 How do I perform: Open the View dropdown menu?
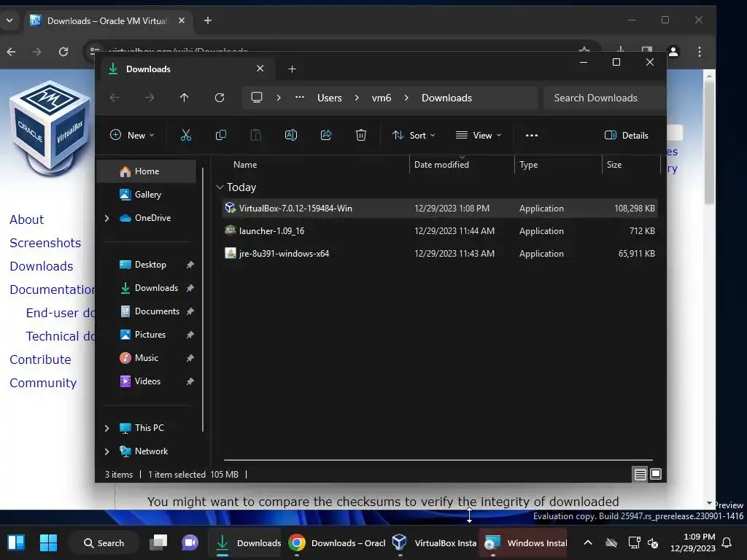(x=479, y=135)
